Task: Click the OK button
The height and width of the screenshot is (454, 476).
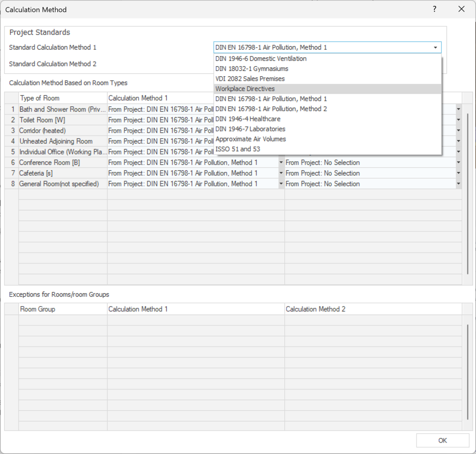Action: click(442, 440)
